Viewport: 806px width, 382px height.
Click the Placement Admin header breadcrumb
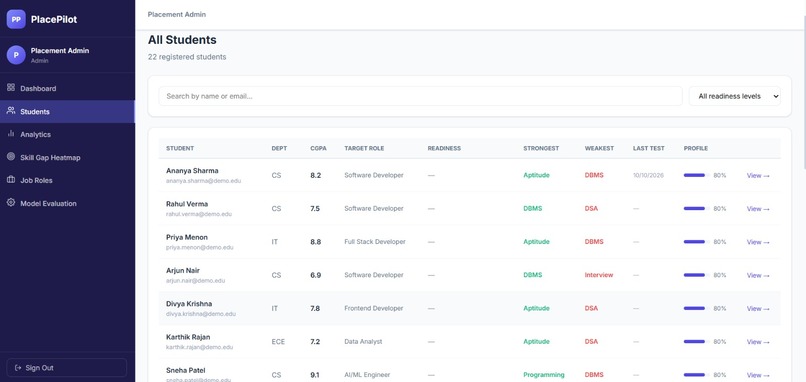(177, 14)
